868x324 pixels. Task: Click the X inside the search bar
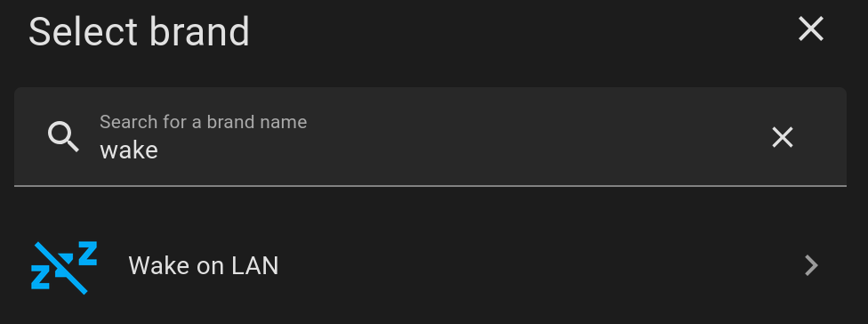pos(783,137)
